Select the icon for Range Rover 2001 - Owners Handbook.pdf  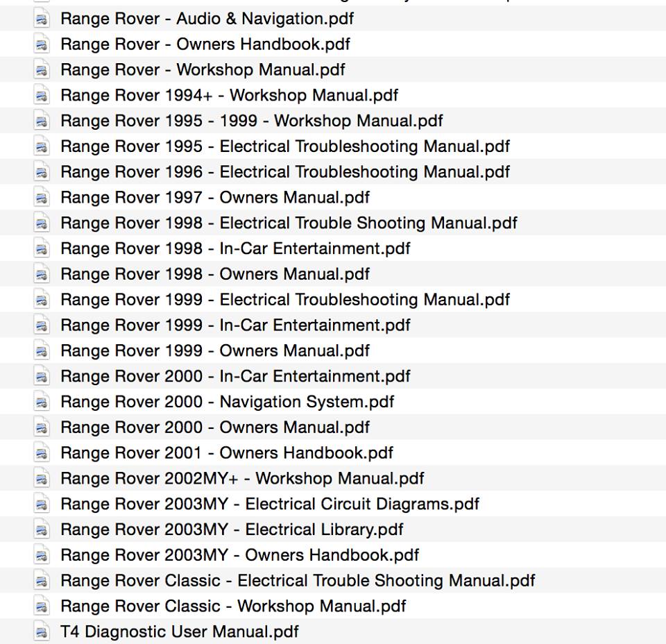point(42,453)
